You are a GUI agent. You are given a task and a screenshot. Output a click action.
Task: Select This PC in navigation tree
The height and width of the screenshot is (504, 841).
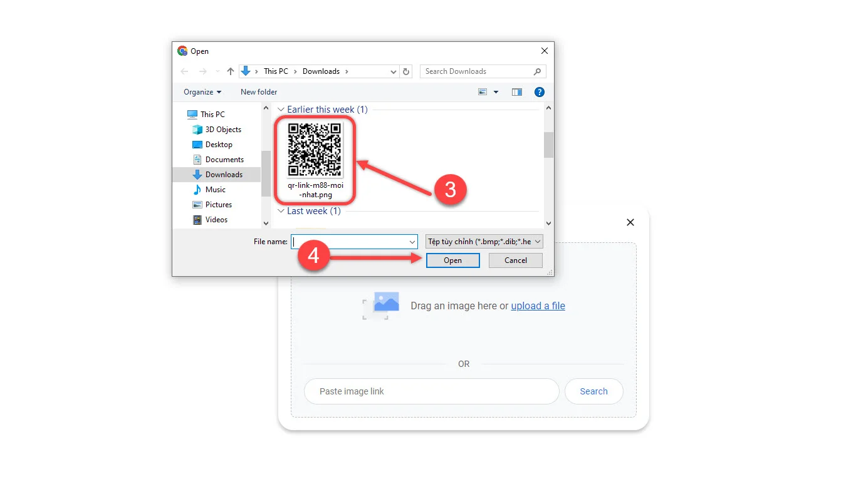point(212,115)
